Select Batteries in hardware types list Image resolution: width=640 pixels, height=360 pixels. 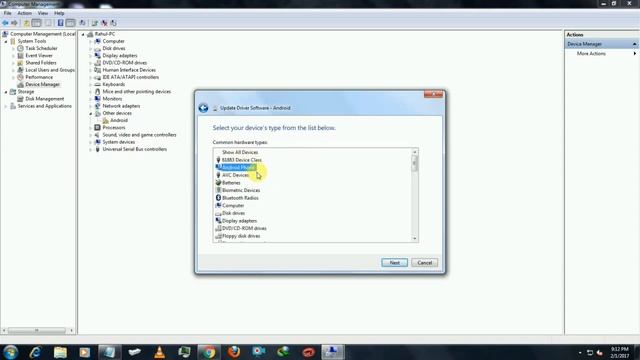231,183
